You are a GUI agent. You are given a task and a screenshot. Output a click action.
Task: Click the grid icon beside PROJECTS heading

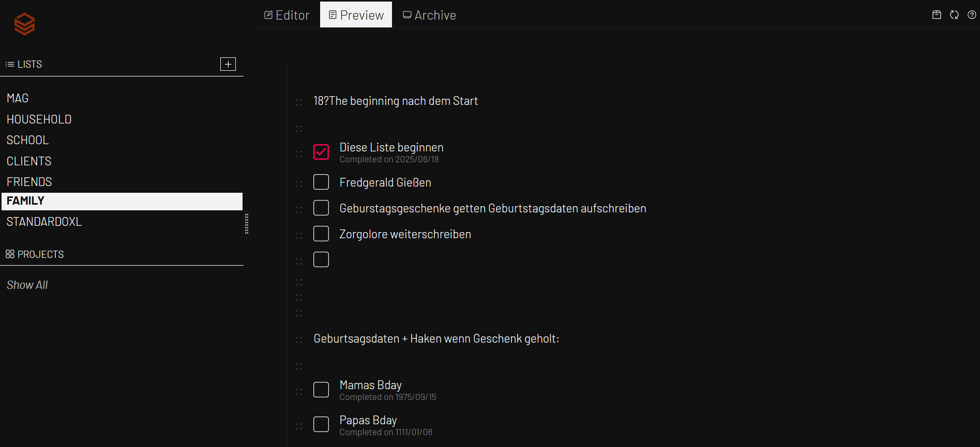click(x=10, y=254)
